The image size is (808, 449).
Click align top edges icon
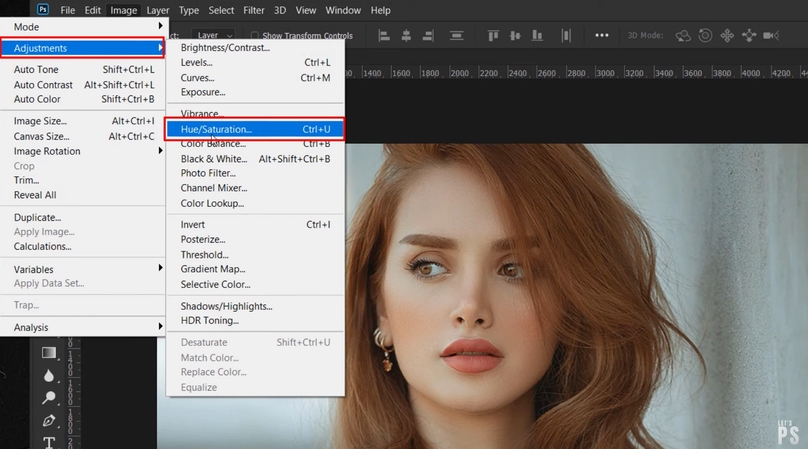click(493, 36)
